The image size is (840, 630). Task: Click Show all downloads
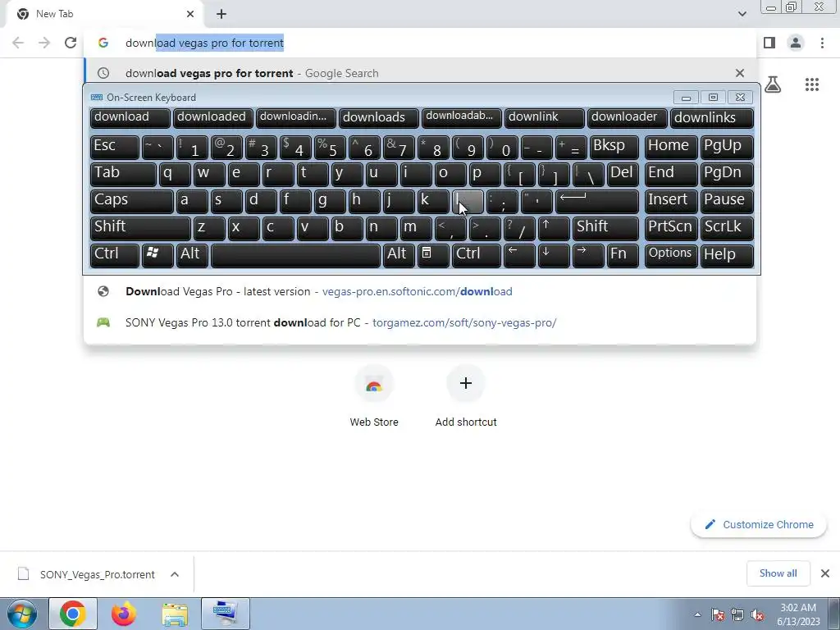point(778,573)
